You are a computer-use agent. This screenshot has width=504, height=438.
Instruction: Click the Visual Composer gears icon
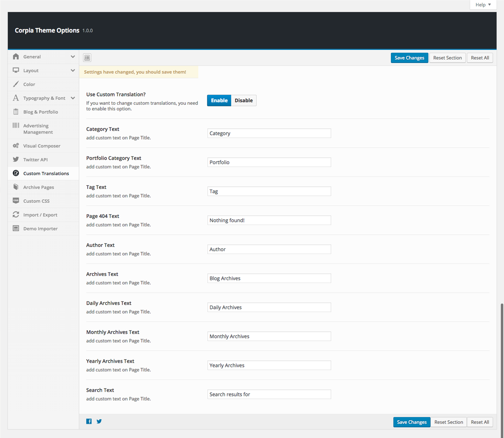[x=16, y=146]
